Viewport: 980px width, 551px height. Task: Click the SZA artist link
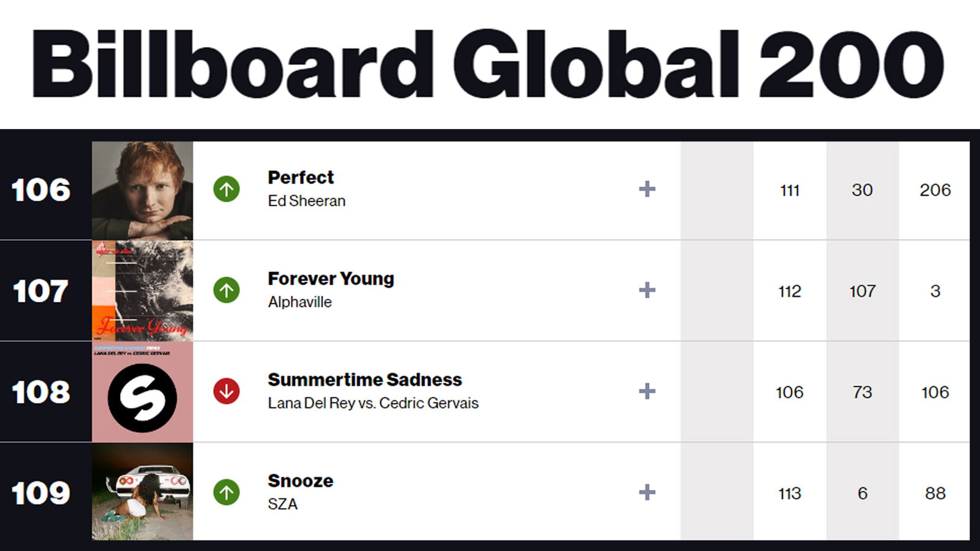pos(284,504)
